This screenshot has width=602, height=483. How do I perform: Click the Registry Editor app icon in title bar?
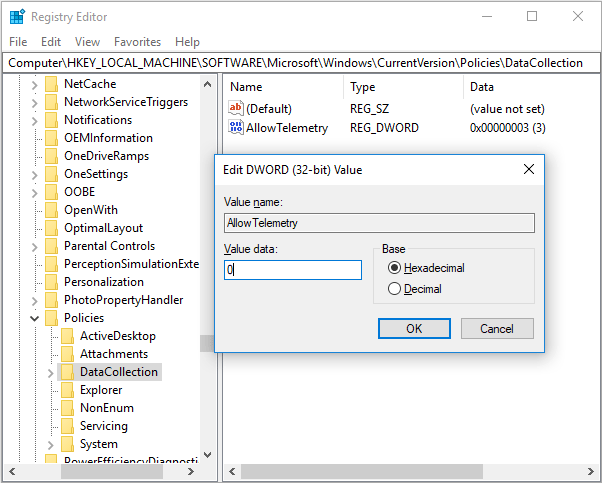[x=17, y=17]
